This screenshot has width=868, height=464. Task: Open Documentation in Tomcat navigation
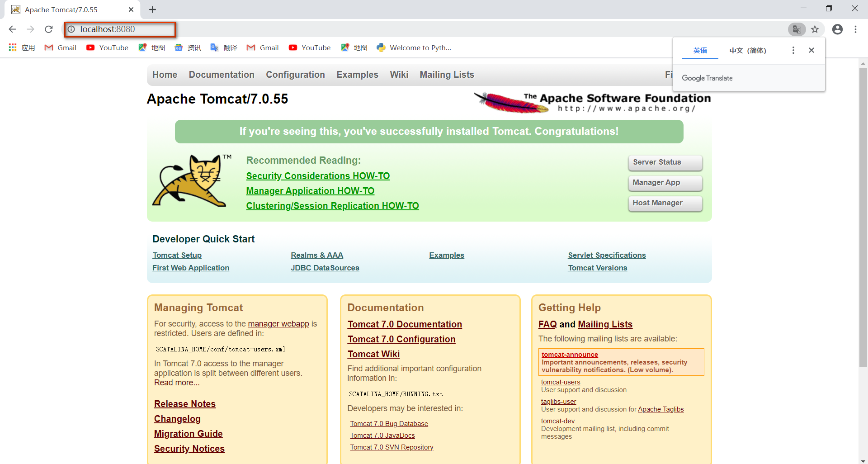[222, 75]
